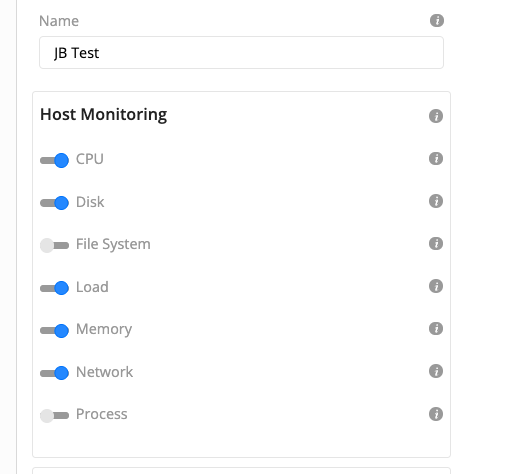Enable the Process monitoring toggle
This screenshot has height=474, width=524.
click(x=54, y=416)
